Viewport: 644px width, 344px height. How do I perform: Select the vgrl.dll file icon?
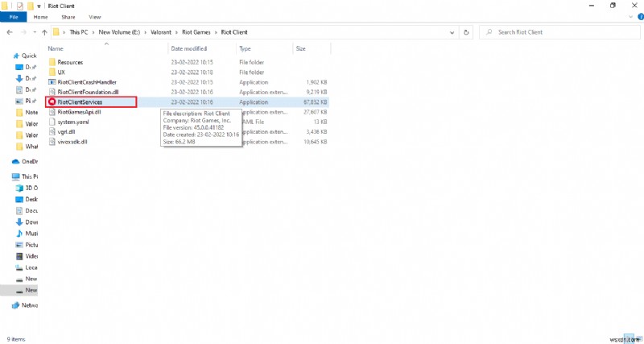[52, 131]
